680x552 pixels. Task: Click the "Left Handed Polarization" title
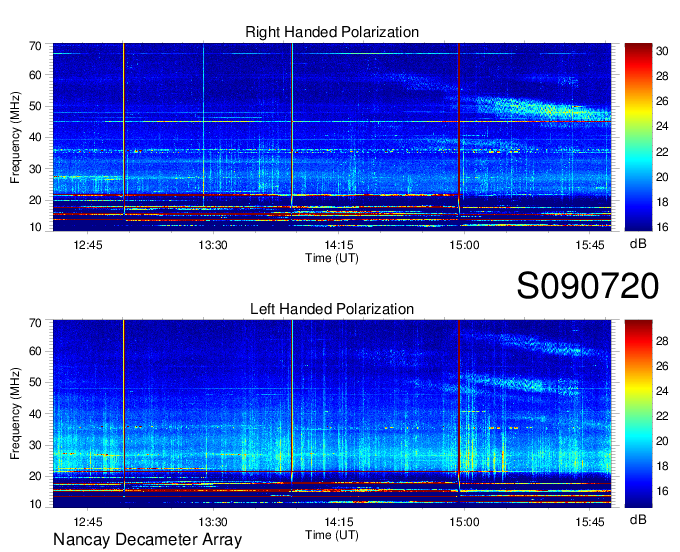point(332,309)
